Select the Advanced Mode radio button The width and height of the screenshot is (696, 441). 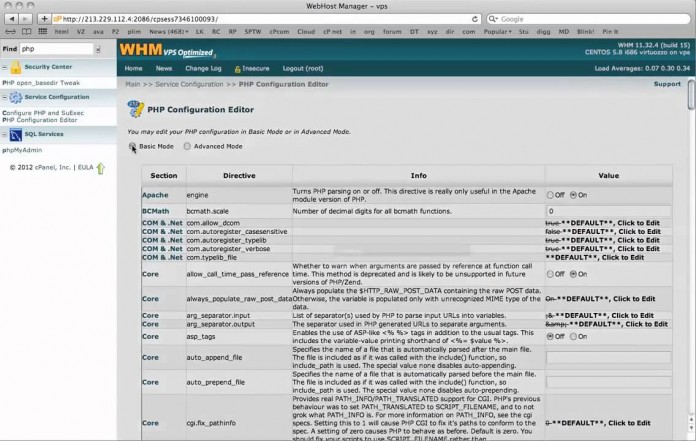(x=188, y=146)
